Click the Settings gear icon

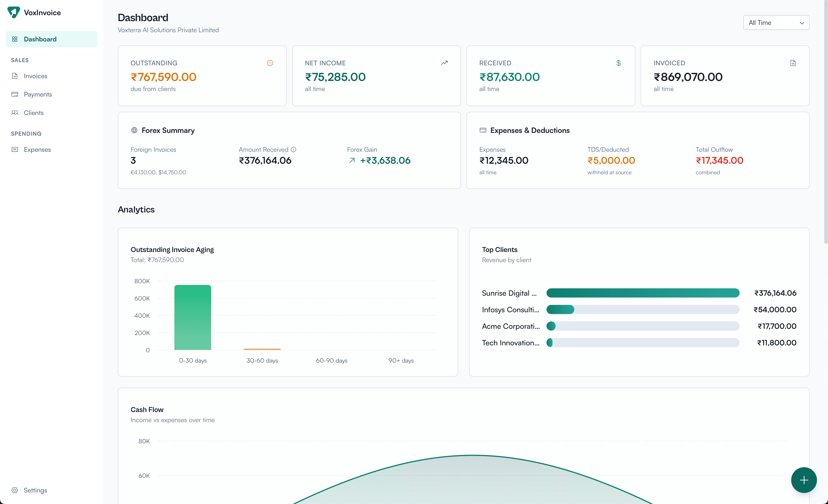(15, 490)
